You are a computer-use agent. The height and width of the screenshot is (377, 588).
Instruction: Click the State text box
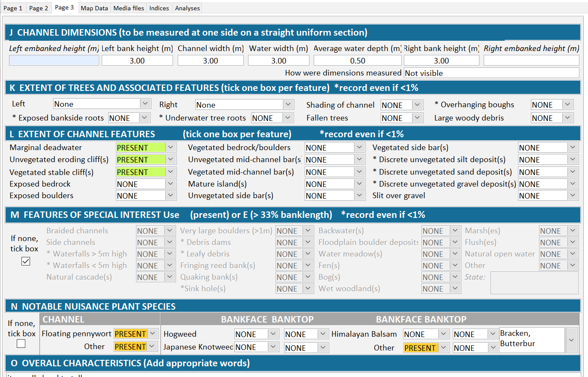pyautogui.click(x=534, y=283)
